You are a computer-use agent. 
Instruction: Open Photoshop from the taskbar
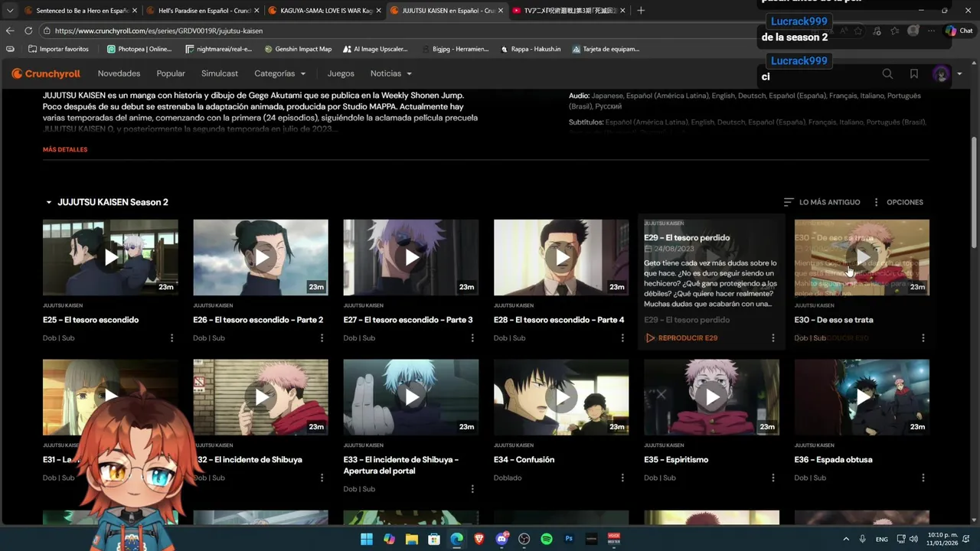tap(569, 539)
